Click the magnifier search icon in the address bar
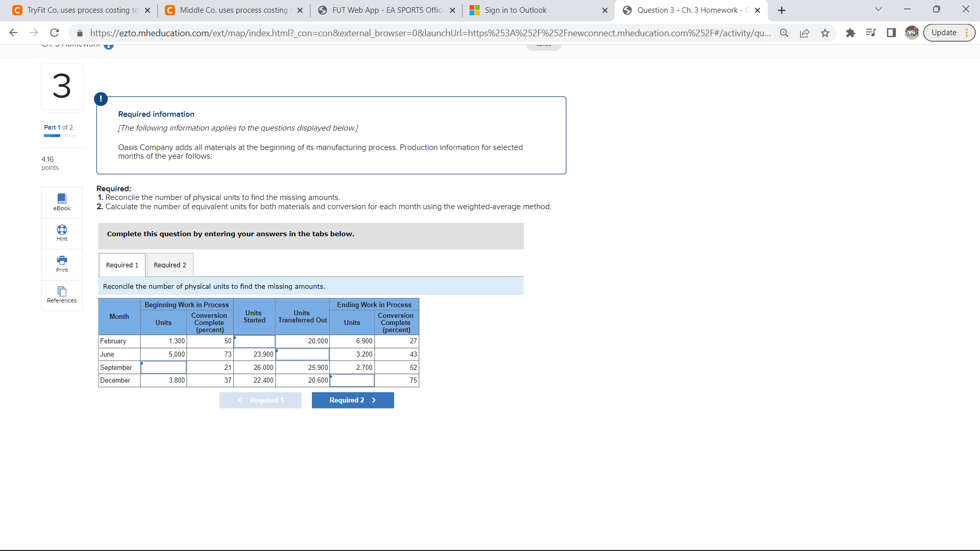Viewport: 980px width, 551px height. click(x=785, y=32)
